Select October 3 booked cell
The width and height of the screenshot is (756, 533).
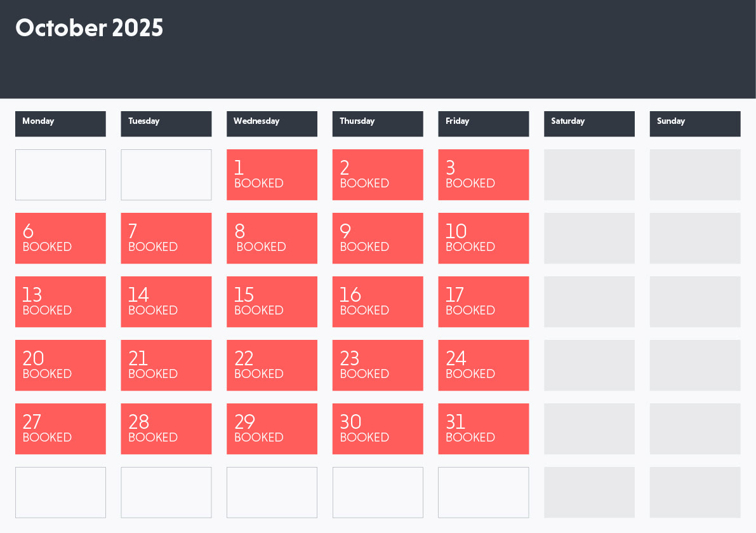coord(483,175)
